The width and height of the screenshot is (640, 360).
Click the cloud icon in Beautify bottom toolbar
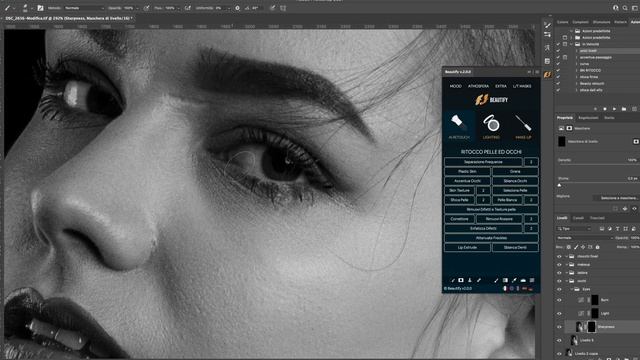point(523,280)
